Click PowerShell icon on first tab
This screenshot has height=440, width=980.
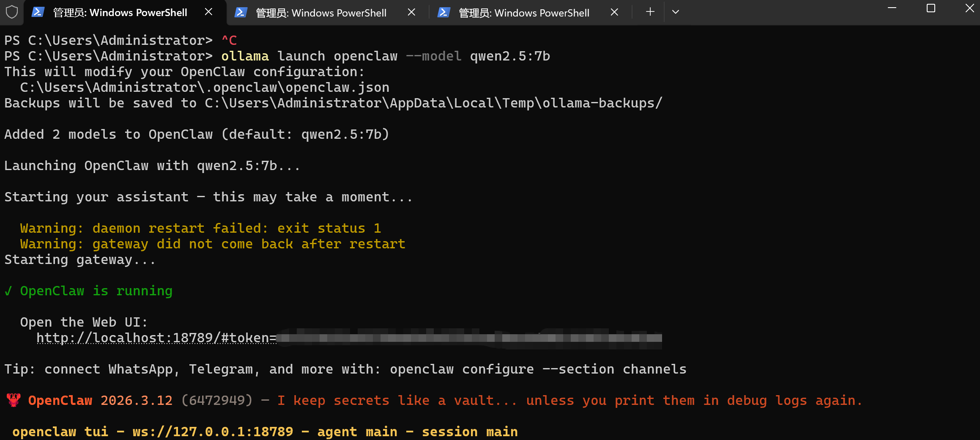[38, 12]
